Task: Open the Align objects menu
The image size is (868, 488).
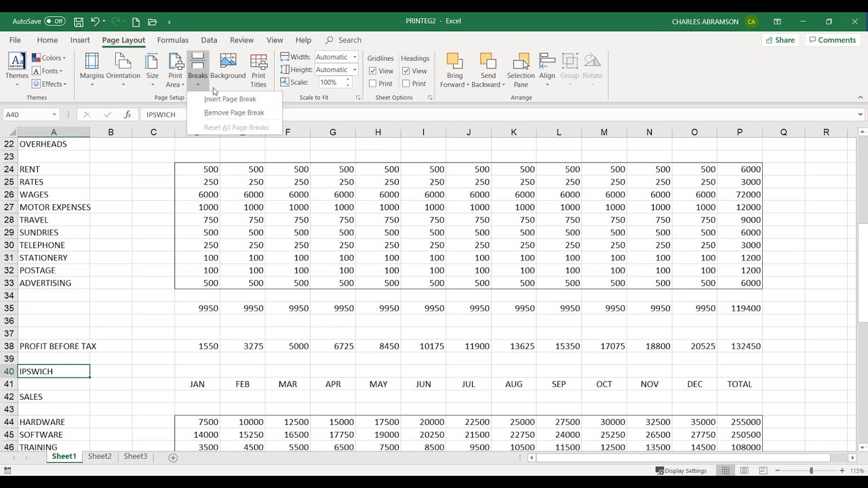Action: point(547,70)
